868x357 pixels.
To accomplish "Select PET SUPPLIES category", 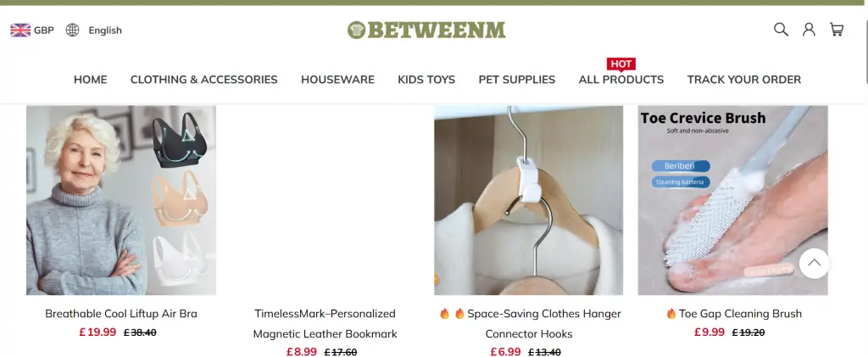I will click(x=516, y=80).
